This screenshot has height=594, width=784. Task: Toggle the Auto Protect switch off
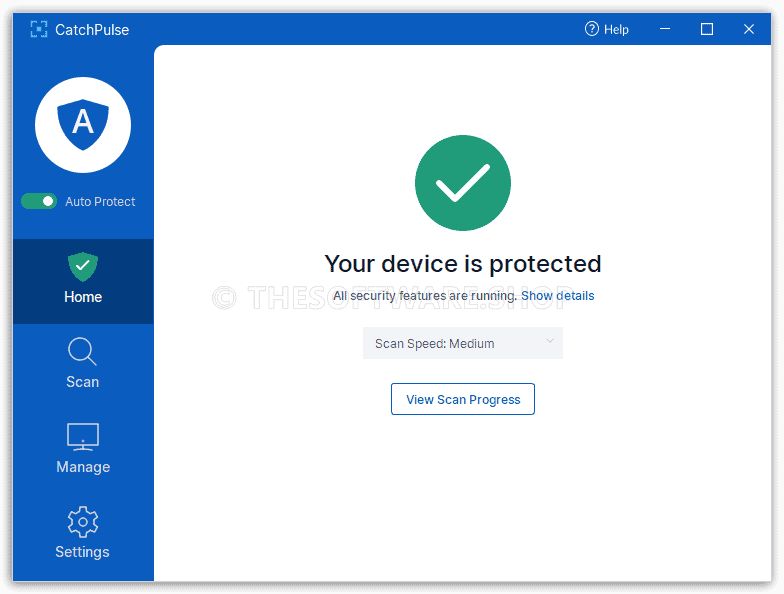coord(39,202)
